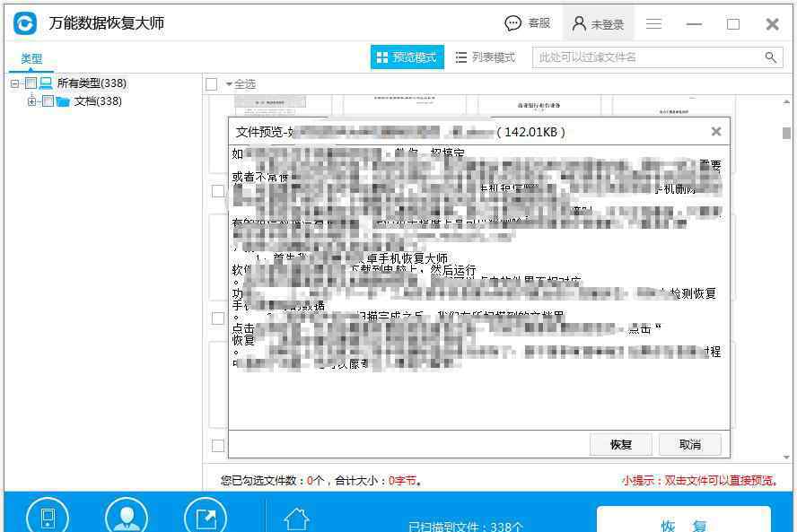This screenshot has width=797, height=532.
Task: Open the 客服 customer service chat
Action: [x=528, y=23]
